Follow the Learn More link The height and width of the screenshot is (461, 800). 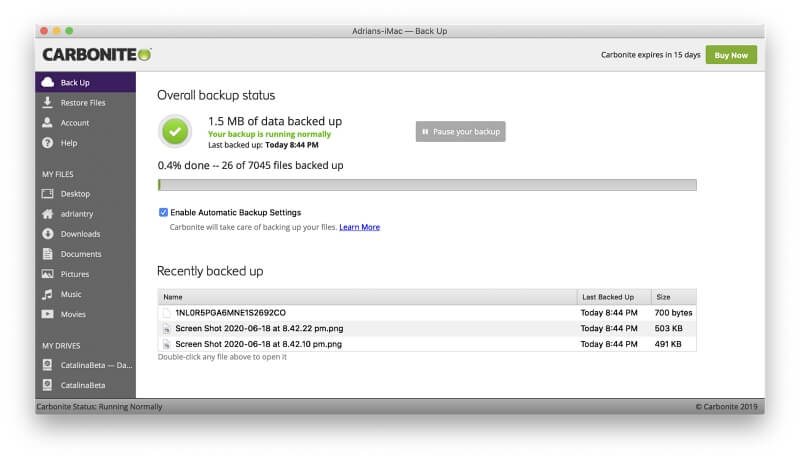(359, 227)
